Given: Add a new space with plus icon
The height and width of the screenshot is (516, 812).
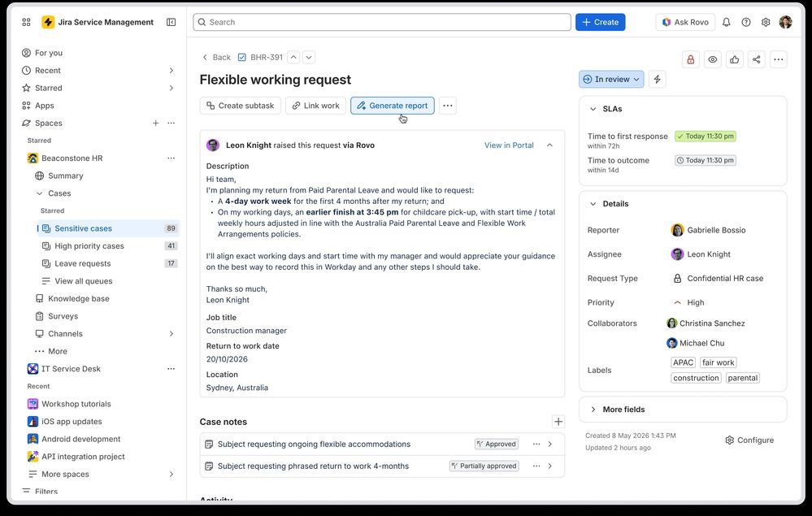Looking at the screenshot, I should (155, 124).
